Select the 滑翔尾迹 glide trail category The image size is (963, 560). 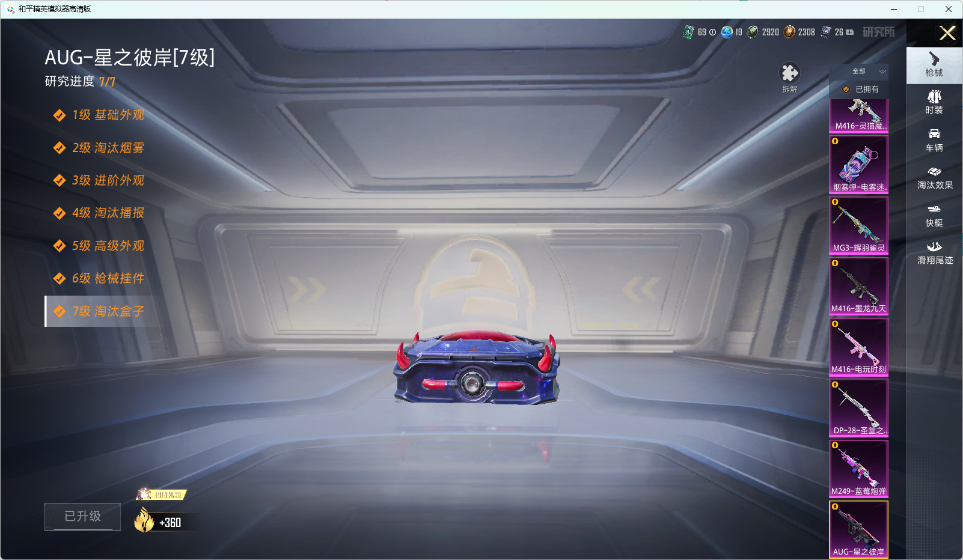coord(934,252)
